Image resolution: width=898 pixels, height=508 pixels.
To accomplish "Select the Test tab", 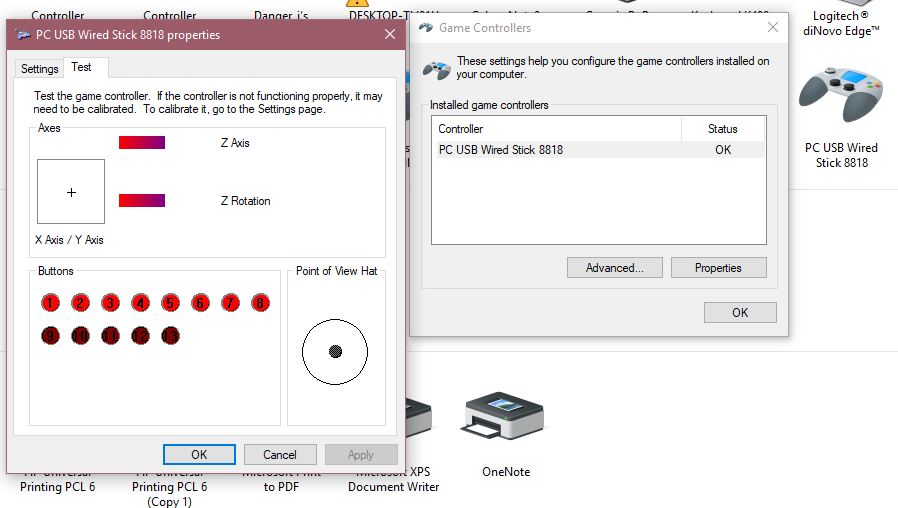I will [x=81, y=67].
